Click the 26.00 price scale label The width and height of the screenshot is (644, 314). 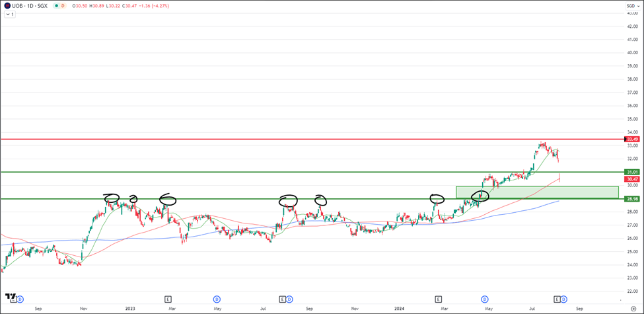[632, 239]
